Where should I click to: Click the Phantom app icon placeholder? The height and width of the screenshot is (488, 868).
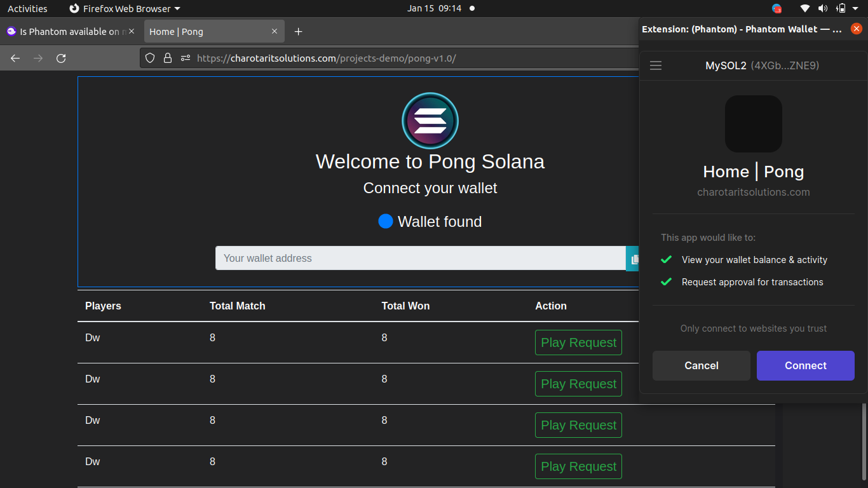point(753,124)
